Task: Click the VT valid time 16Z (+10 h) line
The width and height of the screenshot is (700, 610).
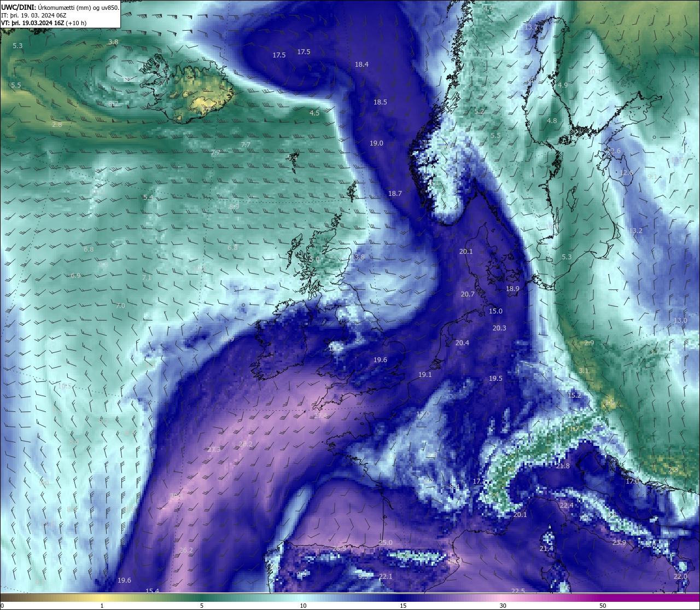Action: (44, 23)
